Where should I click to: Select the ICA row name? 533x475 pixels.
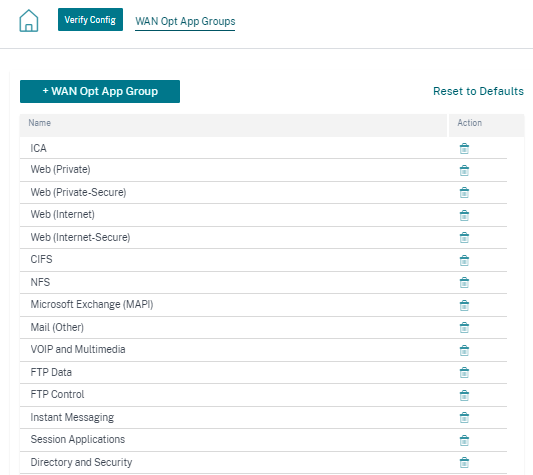click(x=38, y=148)
